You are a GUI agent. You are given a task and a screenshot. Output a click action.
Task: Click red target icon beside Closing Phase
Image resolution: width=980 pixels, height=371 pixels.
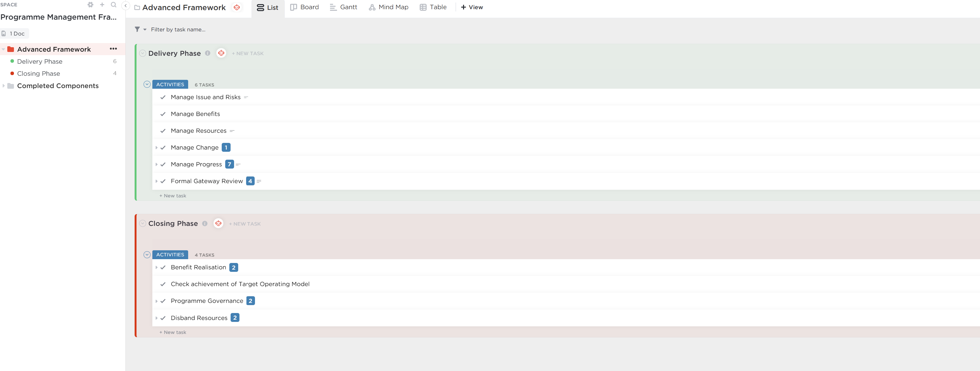point(218,223)
